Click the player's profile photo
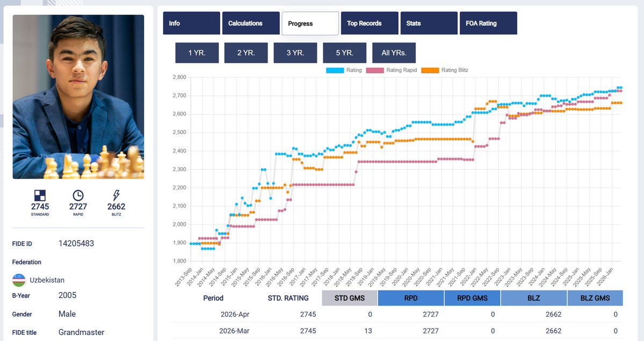The image size is (644, 341). click(78, 97)
